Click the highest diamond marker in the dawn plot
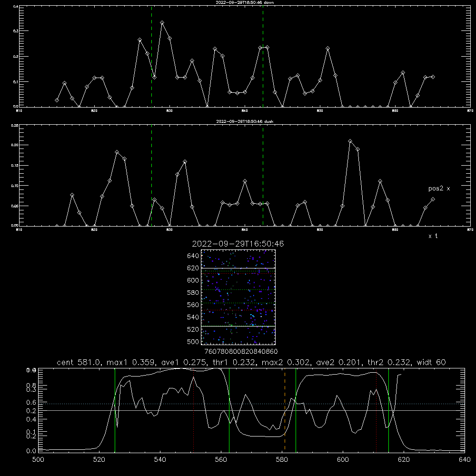476x476 pixels. pyautogui.click(x=162, y=23)
